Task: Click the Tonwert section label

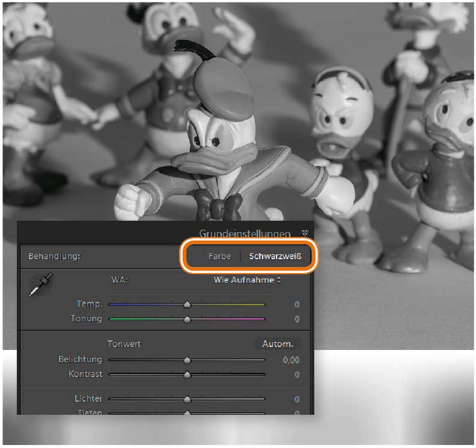Action: coord(124,344)
